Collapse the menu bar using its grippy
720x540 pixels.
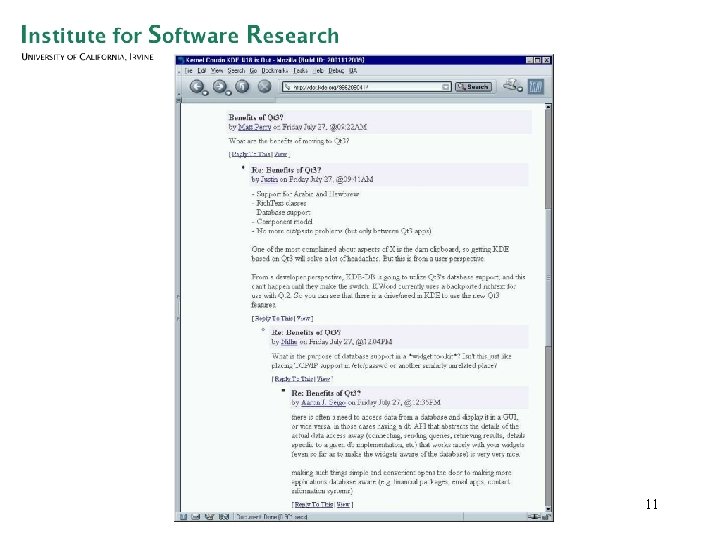179,71
